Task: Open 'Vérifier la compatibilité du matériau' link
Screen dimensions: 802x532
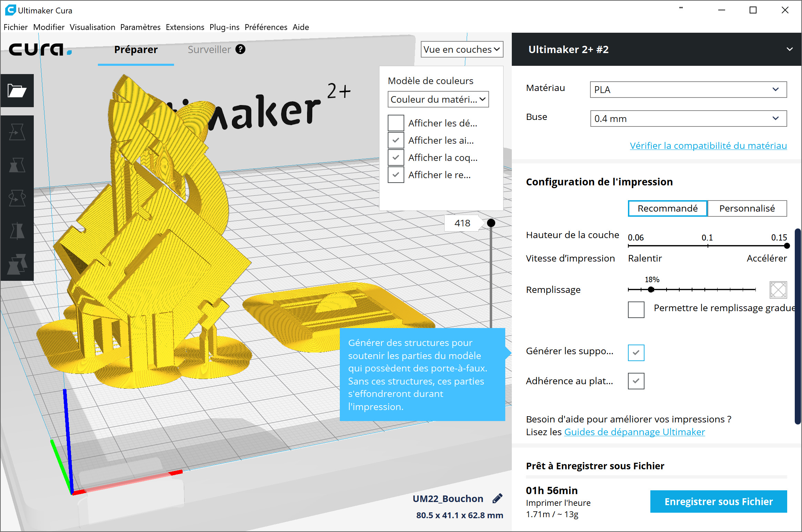Action: [708, 145]
